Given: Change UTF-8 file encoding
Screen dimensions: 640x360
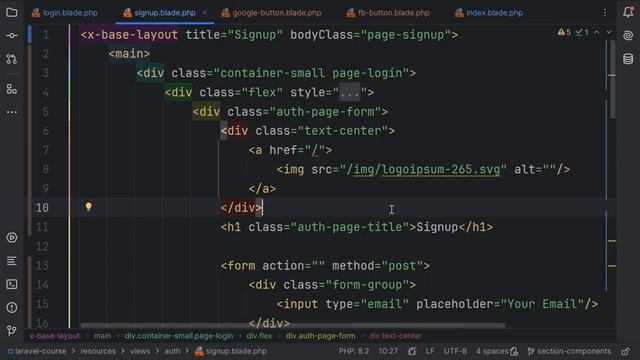Looking at the screenshot, I should [455, 351].
